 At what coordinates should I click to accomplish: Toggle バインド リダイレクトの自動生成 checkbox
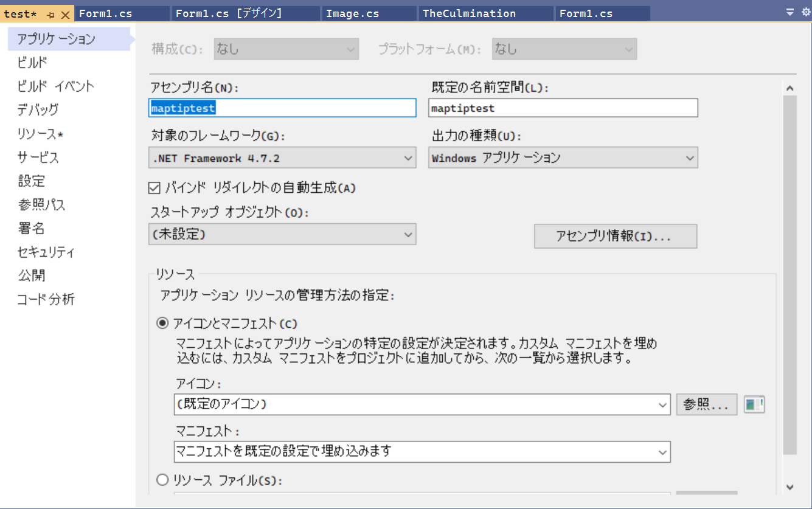(x=154, y=188)
